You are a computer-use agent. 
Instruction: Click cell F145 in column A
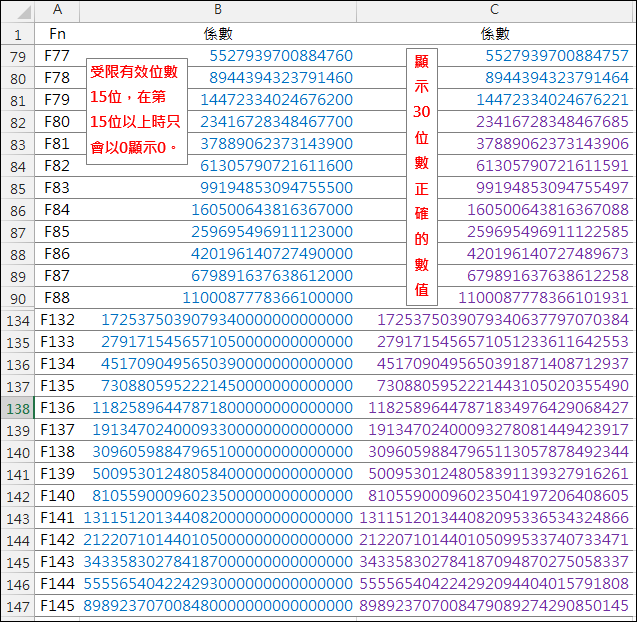(x=57, y=605)
